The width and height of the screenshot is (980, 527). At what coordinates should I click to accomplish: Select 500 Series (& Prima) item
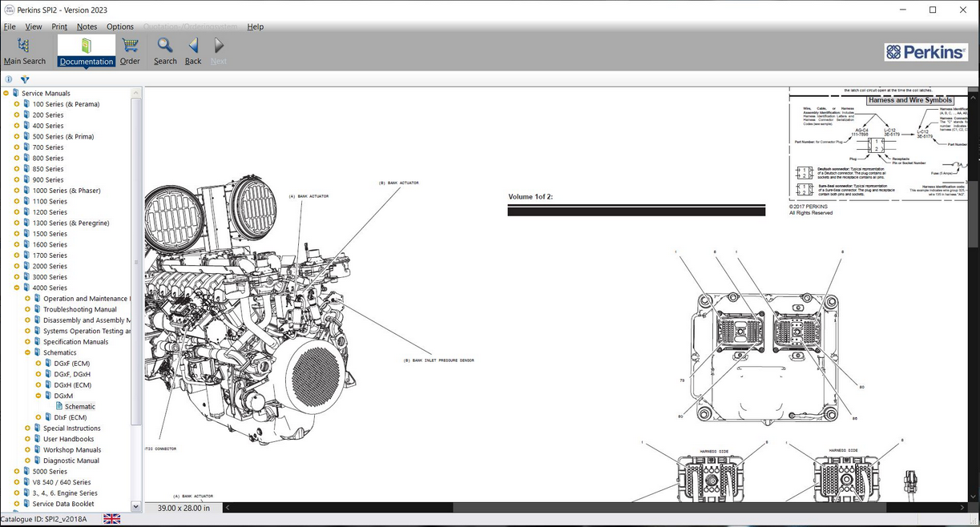click(x=63, y=136)
